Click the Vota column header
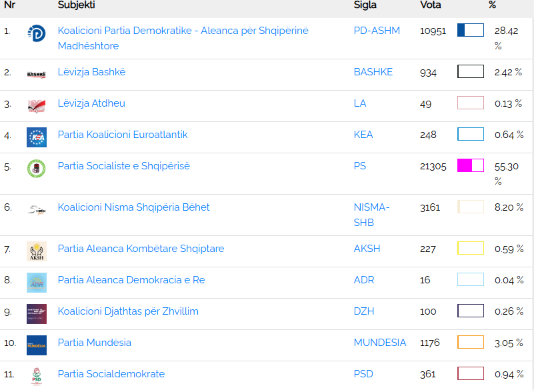Screen dimensions: 536x392 (x=430, y=5)
